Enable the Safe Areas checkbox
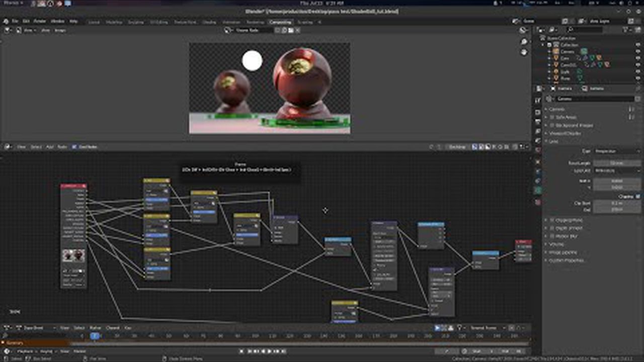Image resolution: width=644 pixels, height=362 pixels. pyautogui.click(x=552, y=117)
